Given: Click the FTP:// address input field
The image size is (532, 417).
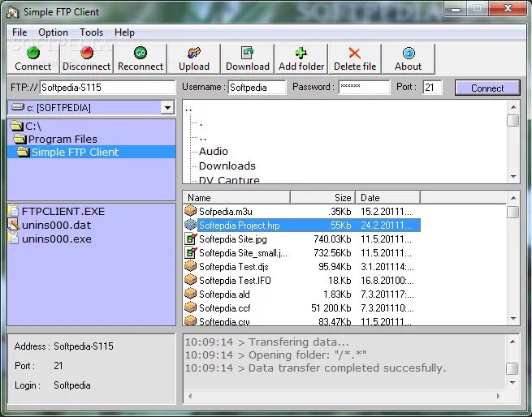Looking at the screenshot, I should [x=107, y=88].
